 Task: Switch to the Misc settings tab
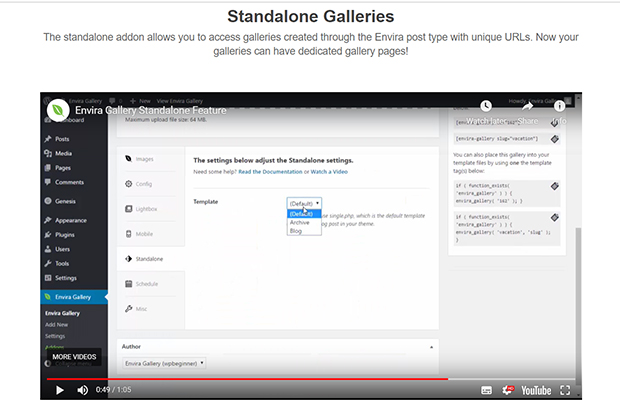[x=151, y=309]
